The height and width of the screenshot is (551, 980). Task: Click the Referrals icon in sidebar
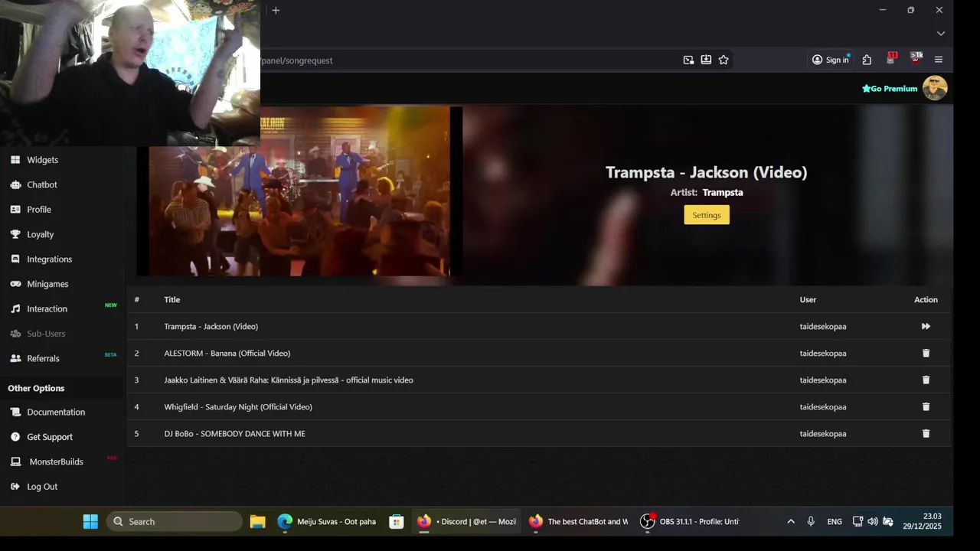coord(15,358)
